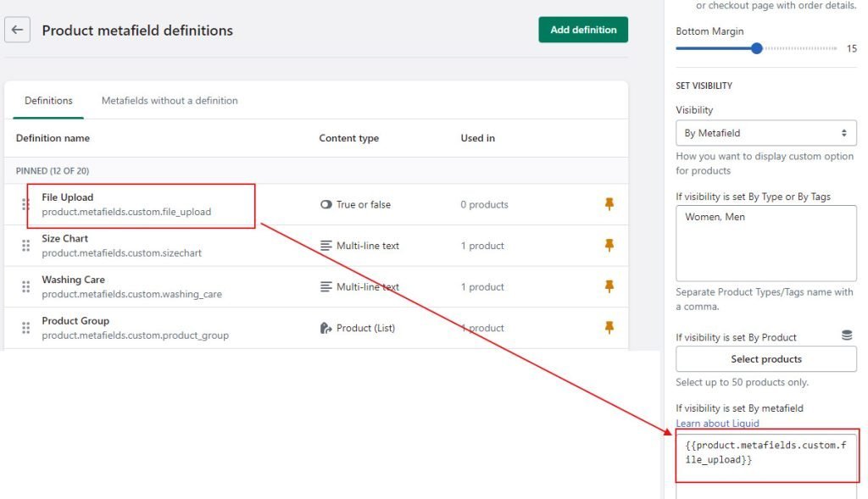Click the Bottom Margin slider handle
The width and height of the screenshot is (868, 499).
pyautogui.click(x=757, y=48)
